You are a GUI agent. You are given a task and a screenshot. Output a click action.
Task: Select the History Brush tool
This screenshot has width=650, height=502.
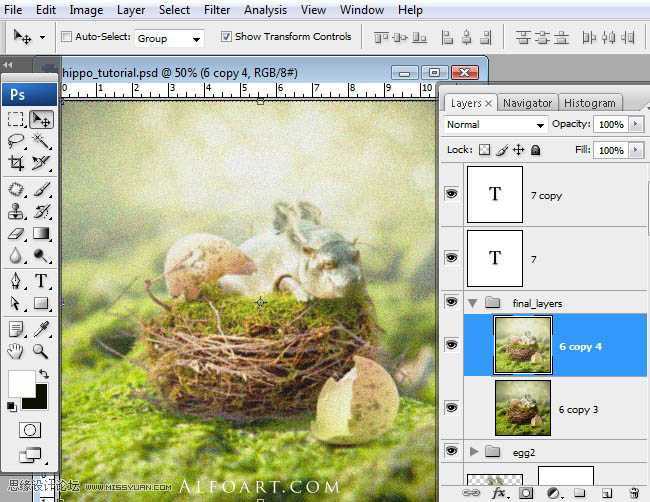[41, 211]
